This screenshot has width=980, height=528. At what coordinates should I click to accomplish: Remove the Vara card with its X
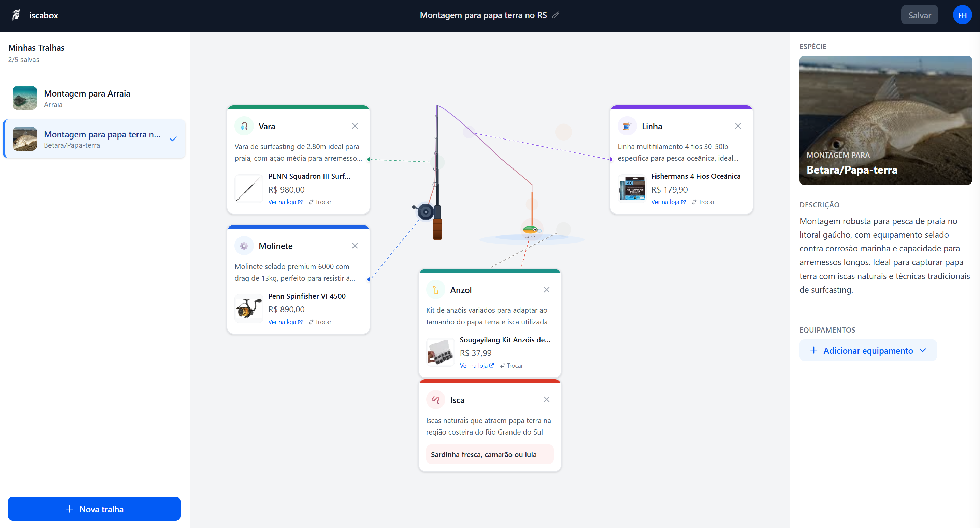click(355, 126)
